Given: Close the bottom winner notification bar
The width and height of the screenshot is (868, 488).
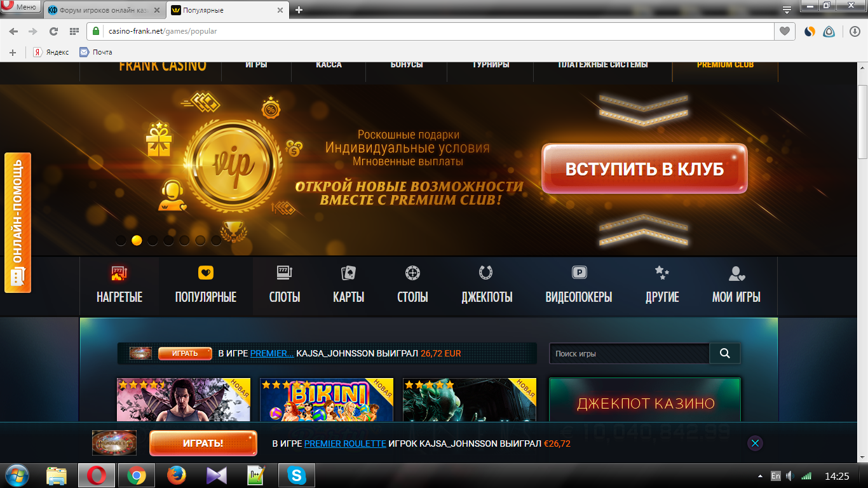Looking at the screenshot, I should click(755, 444).
